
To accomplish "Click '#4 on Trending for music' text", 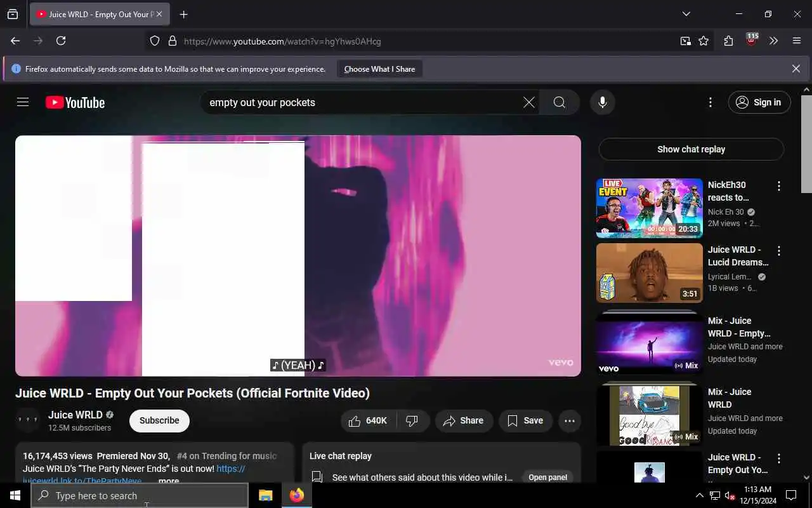I will coord(226,456).
